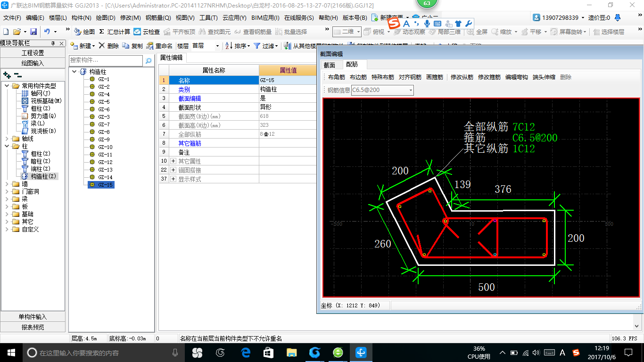Click the 搜索构件 search field
Screen dimensions: 644x362
(106, 60)
